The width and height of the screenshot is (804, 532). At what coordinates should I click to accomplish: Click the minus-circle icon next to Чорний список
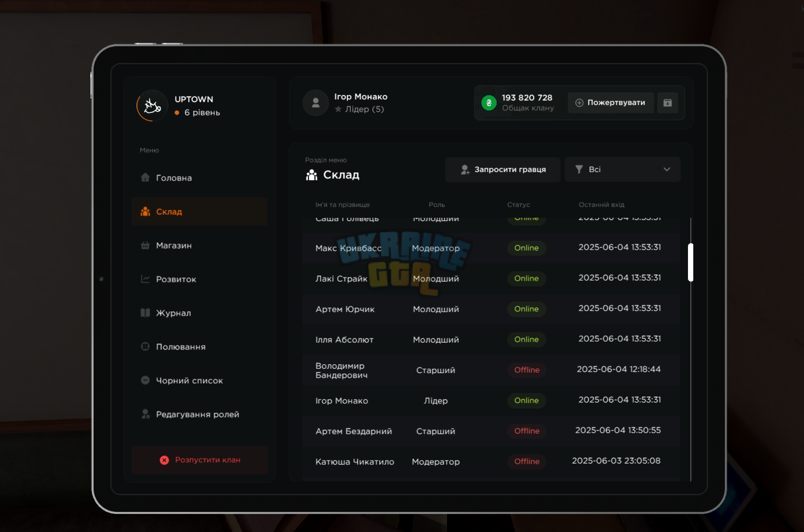145,380
